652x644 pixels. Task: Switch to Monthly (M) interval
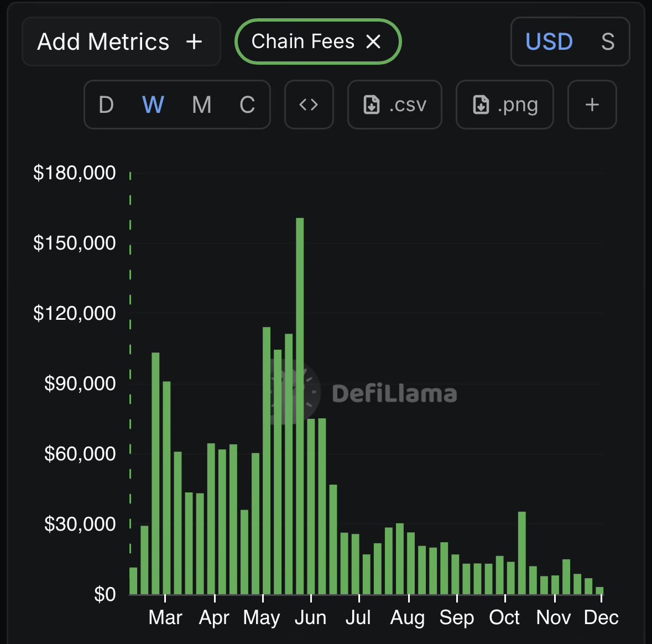pos(201,105)
